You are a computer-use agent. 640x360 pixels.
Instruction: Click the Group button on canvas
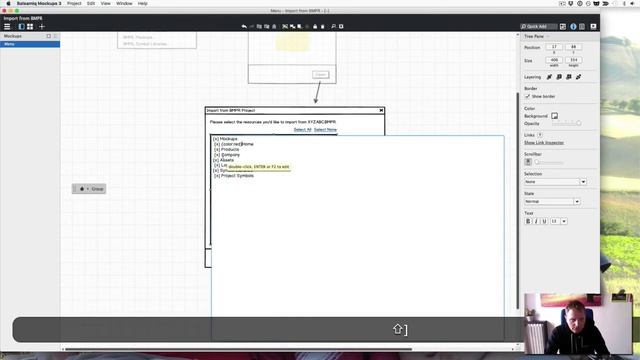pos(89,189)
